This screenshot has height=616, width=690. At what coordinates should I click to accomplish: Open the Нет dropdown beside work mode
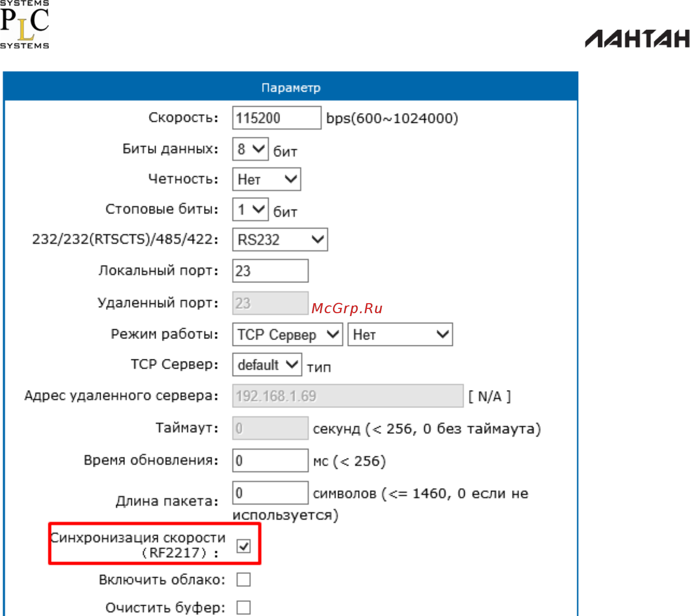tap(400, 334)
